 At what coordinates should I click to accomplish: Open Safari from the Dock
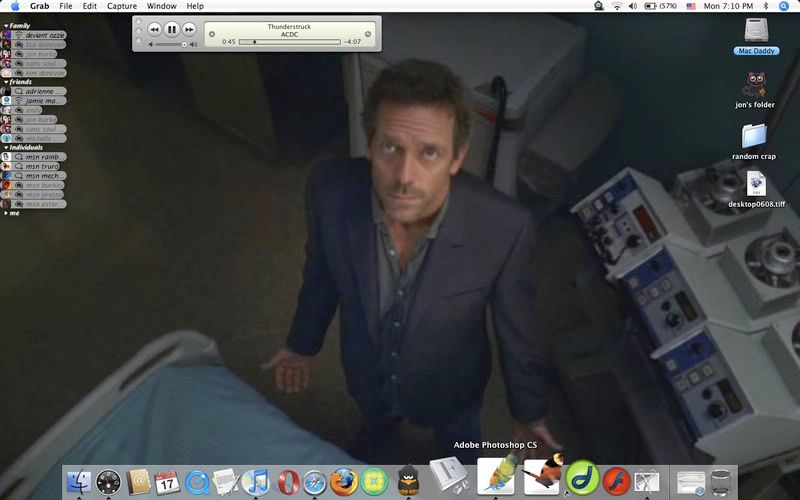[x=315, y=482]
